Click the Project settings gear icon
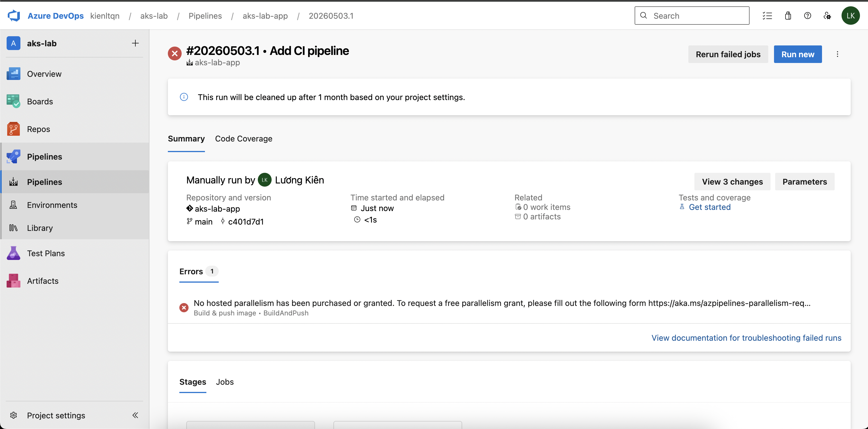Image resolution: width=868 pixels, height=429 pixels. pyautogui.click(x=14, y=415)
